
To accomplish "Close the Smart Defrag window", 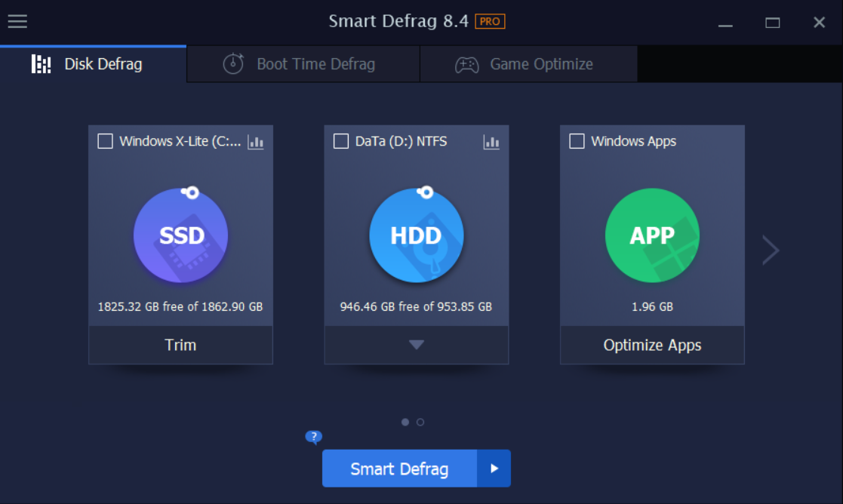I will pyautogui.click(x=819, y=23).
